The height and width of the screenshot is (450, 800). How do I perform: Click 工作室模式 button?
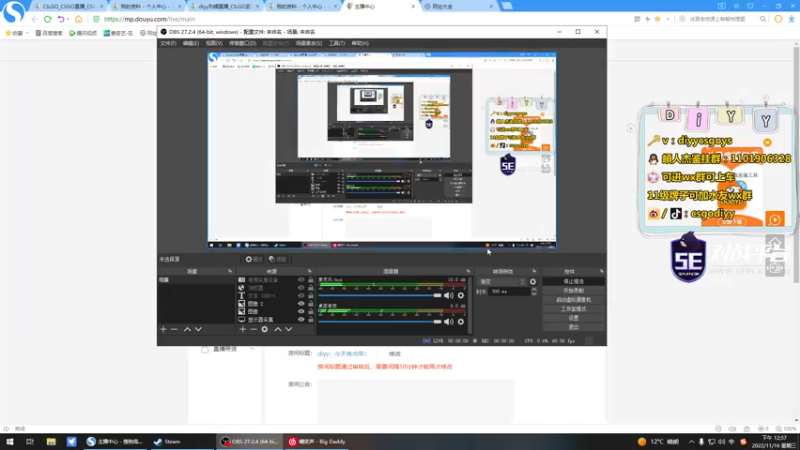click(573, 309)
